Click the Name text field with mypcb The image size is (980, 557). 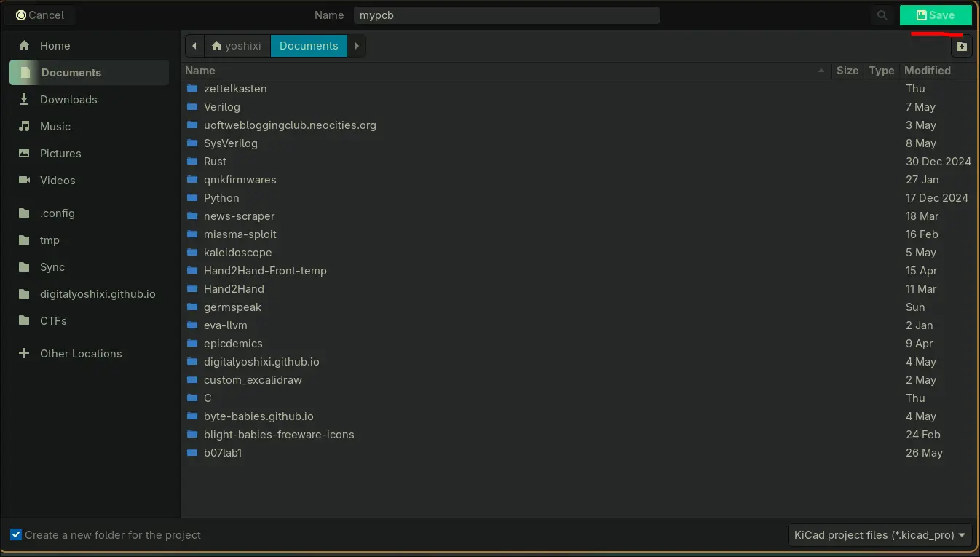click(506, 15)
